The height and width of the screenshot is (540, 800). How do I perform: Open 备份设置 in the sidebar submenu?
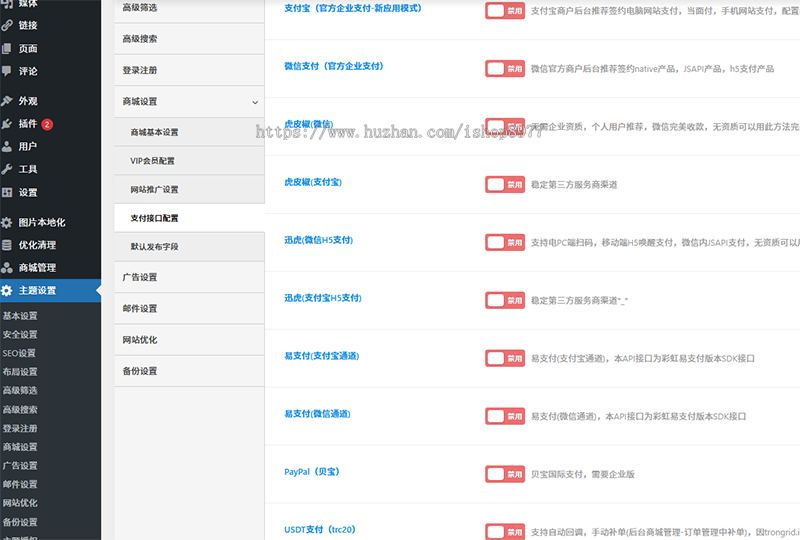[20, 522]
